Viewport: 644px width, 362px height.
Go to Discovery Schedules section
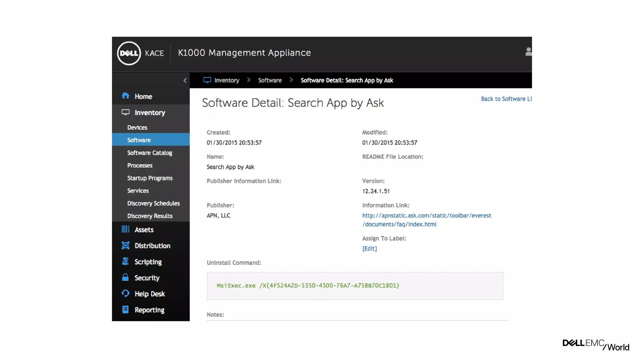click(153, 203)
